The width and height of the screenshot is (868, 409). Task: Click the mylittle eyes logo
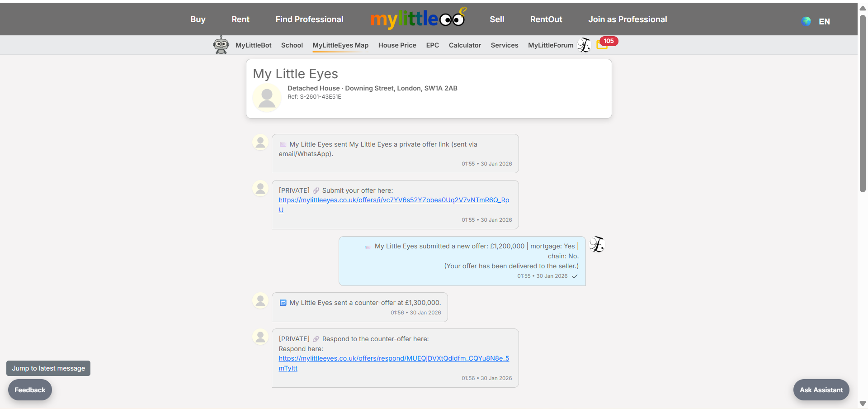417,19
